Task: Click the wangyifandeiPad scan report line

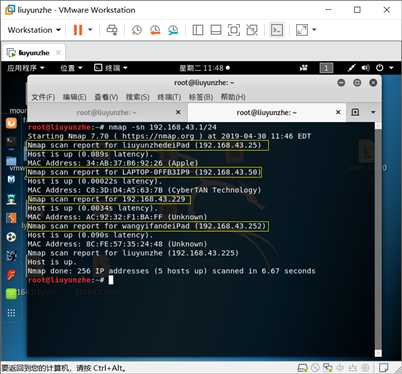Action: pyautogui.click(x=147, y=226)
